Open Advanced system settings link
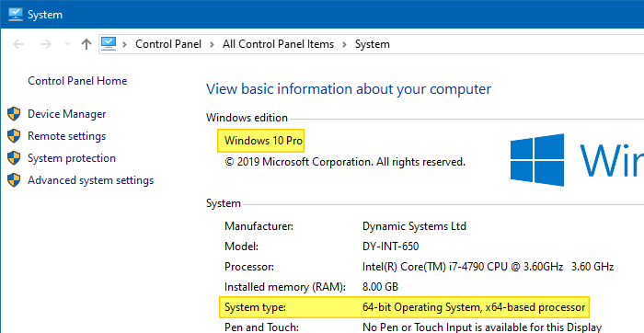Viewport: 644px width, 333px height. [x=90, y=180]
